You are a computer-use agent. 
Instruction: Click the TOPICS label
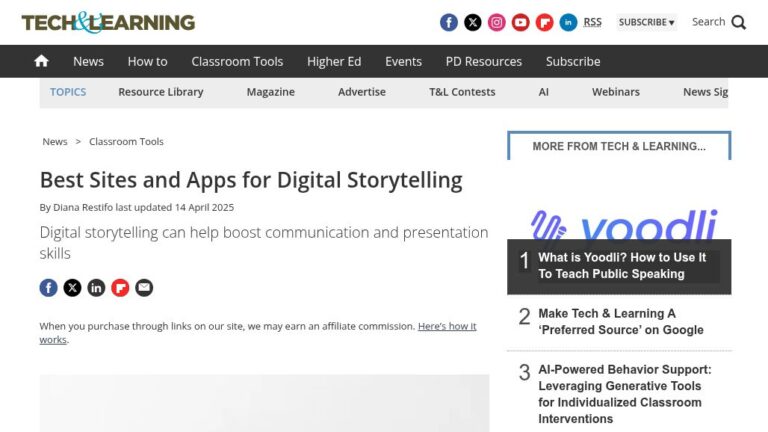[68, 92]
